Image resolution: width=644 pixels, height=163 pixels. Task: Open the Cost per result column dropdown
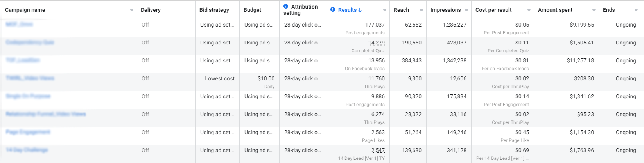pos(529,10)
